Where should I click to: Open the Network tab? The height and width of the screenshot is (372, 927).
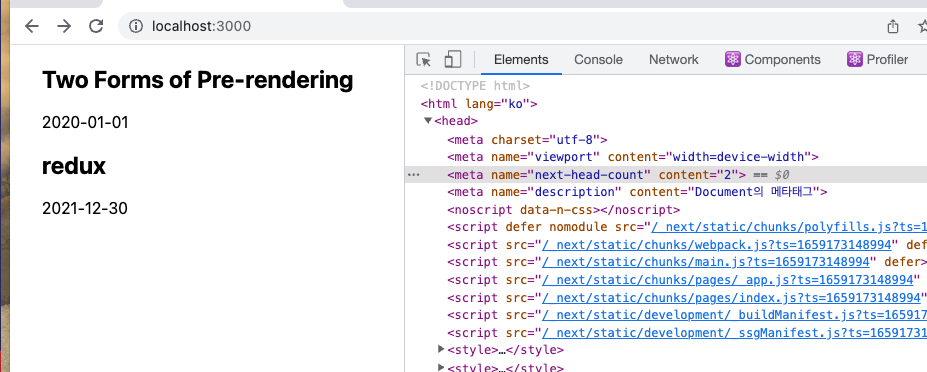click(673, 60)
